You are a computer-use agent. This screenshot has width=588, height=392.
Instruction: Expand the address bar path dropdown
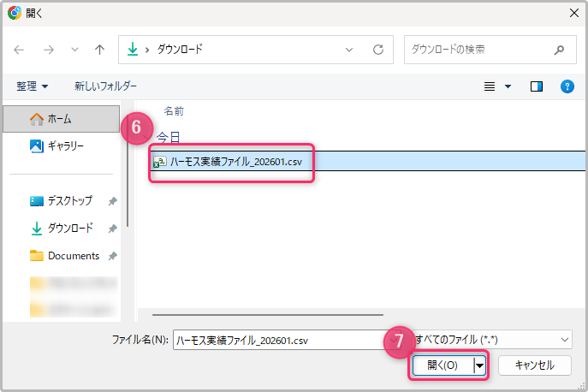[x=349, y=50]
